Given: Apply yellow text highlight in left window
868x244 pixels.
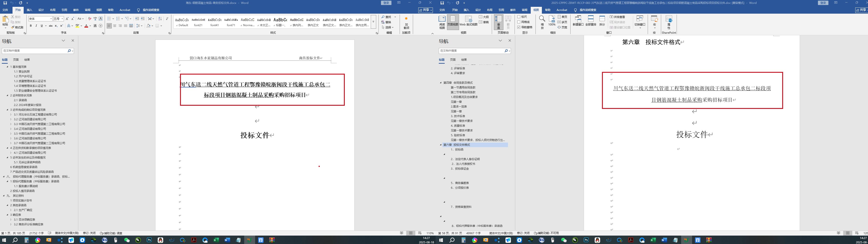Looking at the screenshot, I should (x=77, y=25).
